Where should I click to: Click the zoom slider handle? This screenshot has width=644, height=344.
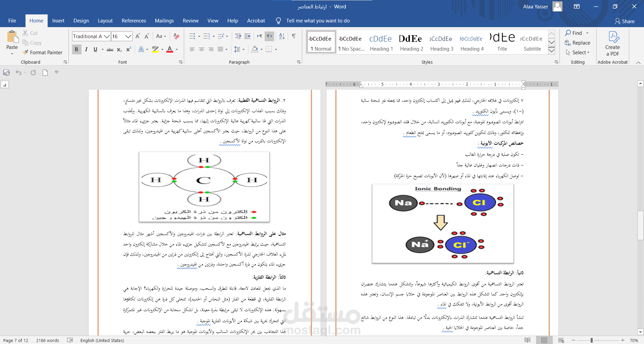591,340
